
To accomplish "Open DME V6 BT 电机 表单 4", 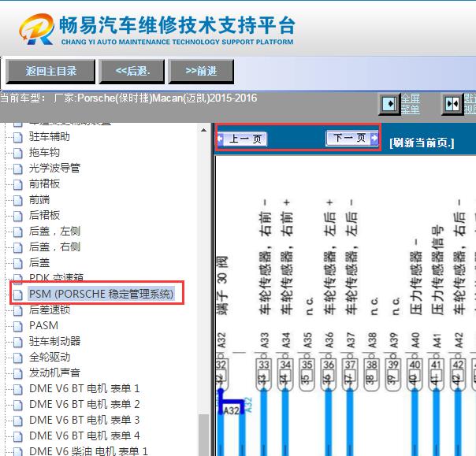I will point(84,436).
